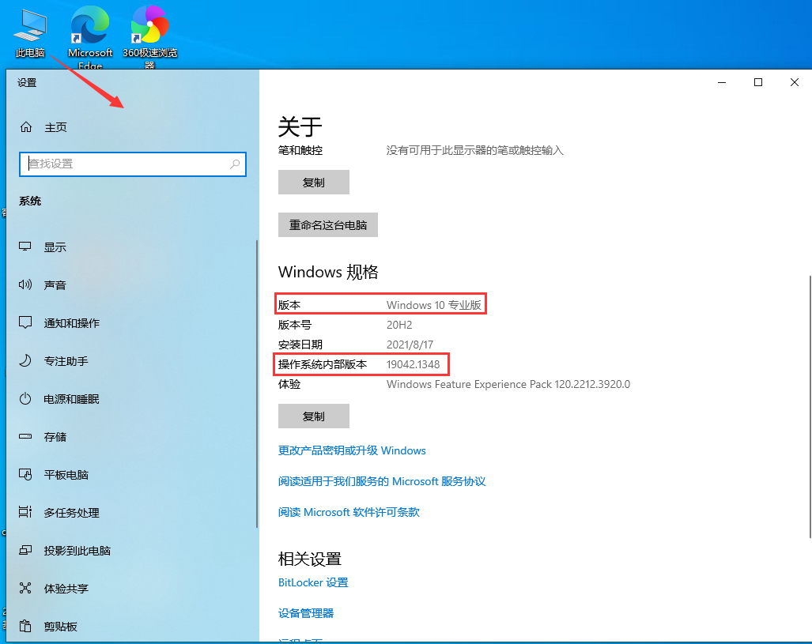Open the Microsoft 服务协议 link
812x644 pixels.
pos(382,481)
